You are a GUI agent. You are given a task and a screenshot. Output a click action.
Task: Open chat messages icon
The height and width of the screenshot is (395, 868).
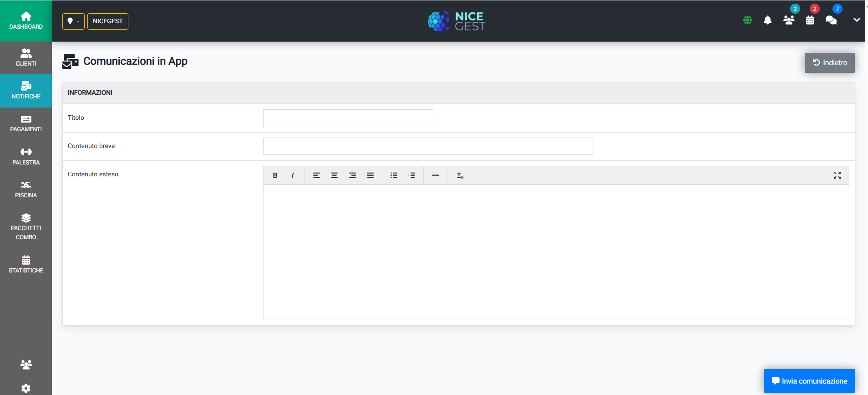pos(831,20)
